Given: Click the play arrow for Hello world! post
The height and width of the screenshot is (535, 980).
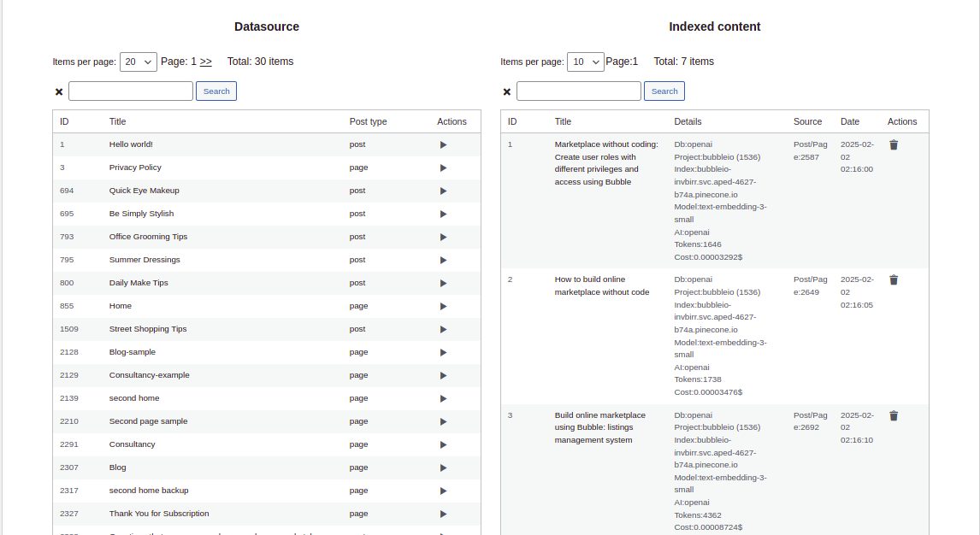Looking at the screenshot, I should coord(443,145).
